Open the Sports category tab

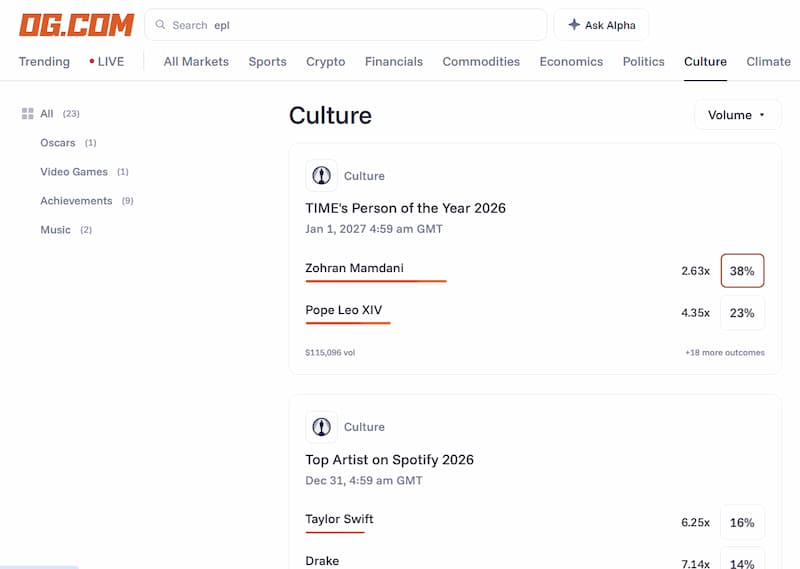coord(267,61)
